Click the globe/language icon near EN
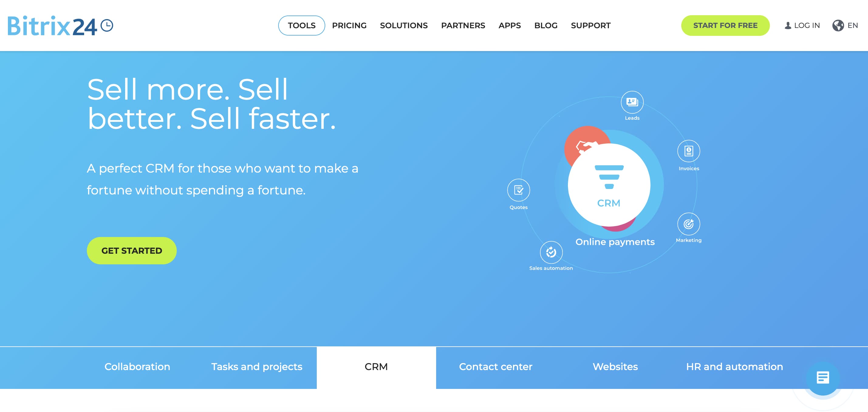Screen dimensions: 868x412 coord(839,25)
